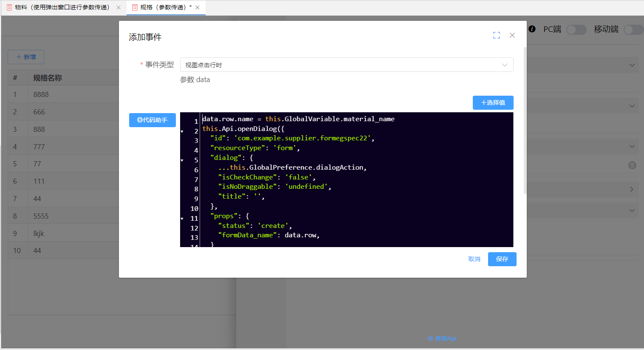Click the 取消 link in the dialog
Screen dimensions: 644x350
(474, 259)
